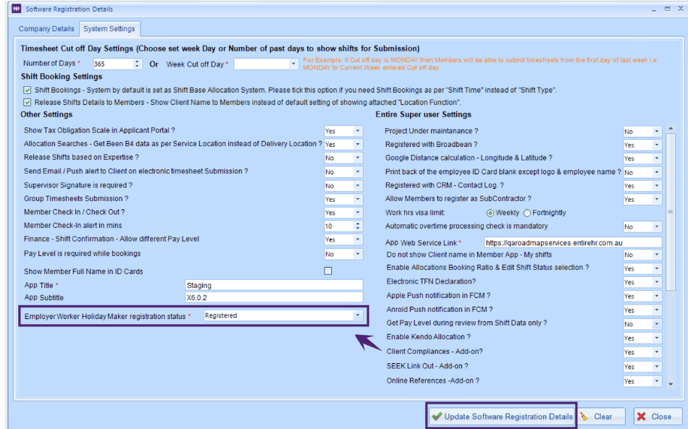Click the Clear button
This screenshot has height=429, width=688.
[x=601, y=416]
